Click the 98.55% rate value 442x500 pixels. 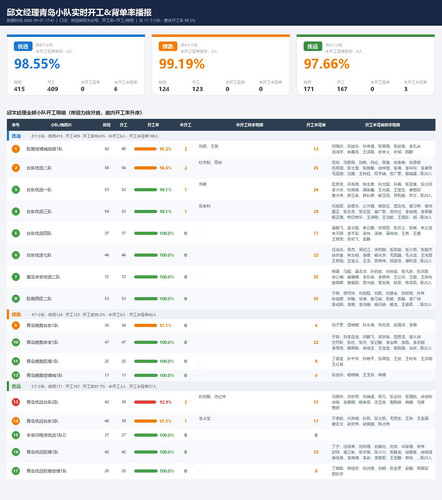click(x=37, y=64)
